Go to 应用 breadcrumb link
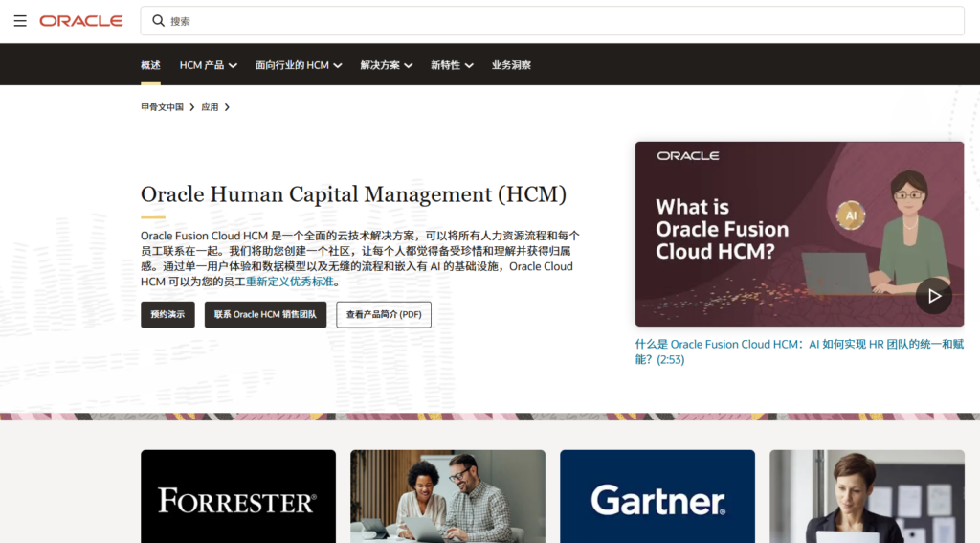 click(x=210, y=107)
